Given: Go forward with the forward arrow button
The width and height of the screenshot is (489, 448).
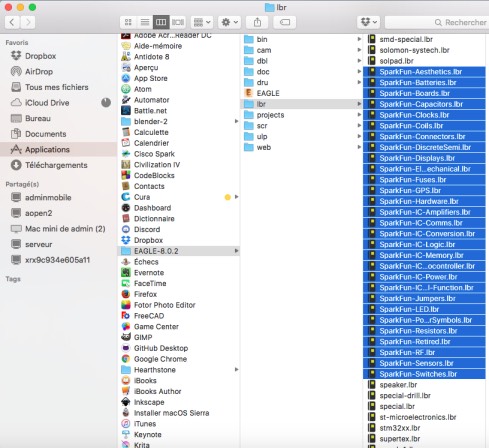Looking at the screenshot, I should (x=28, y=22).
